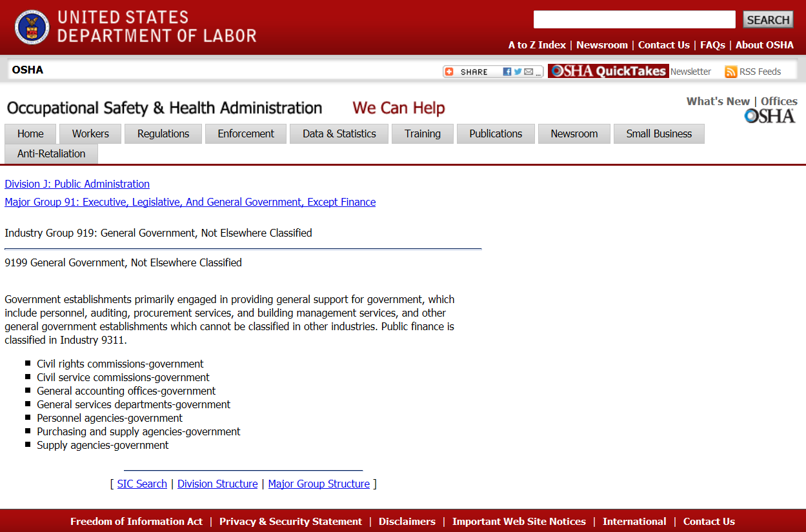Open Privacy & Security Statement link
The height and width of the screenshot is (532, 806).
coord(290,521)
